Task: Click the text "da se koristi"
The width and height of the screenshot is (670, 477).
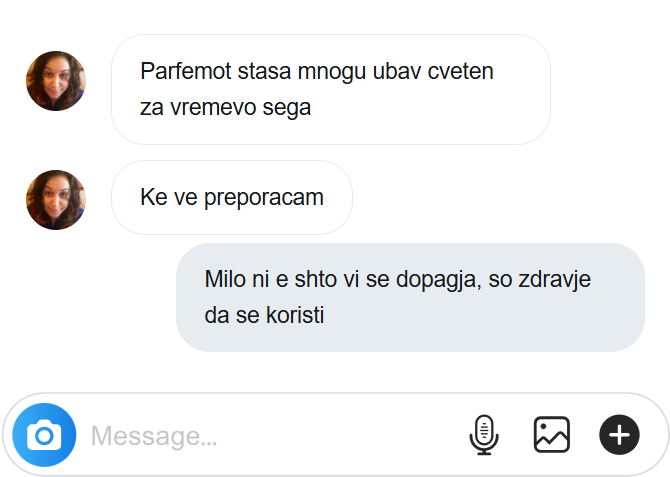Action: point(264,315)
